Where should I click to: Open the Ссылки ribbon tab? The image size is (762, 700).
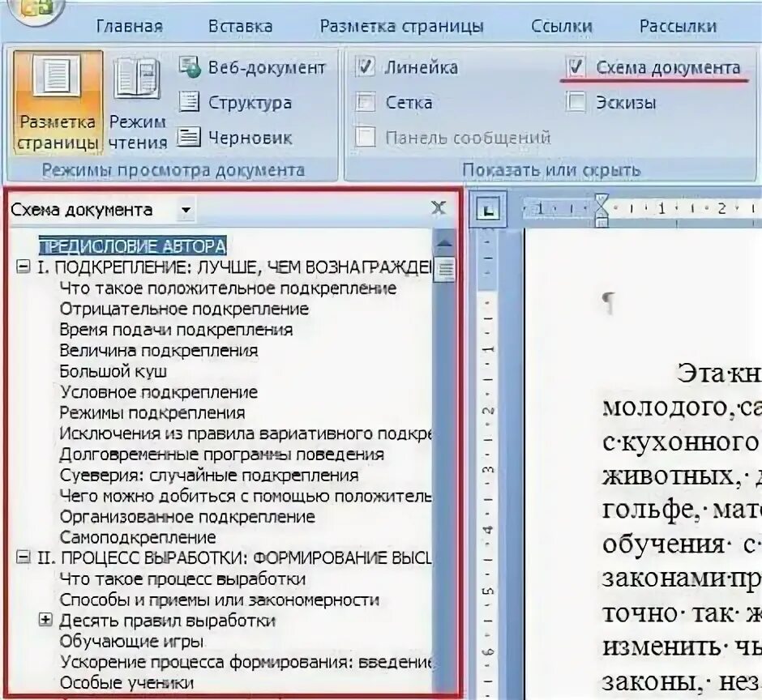click(561, 26)
